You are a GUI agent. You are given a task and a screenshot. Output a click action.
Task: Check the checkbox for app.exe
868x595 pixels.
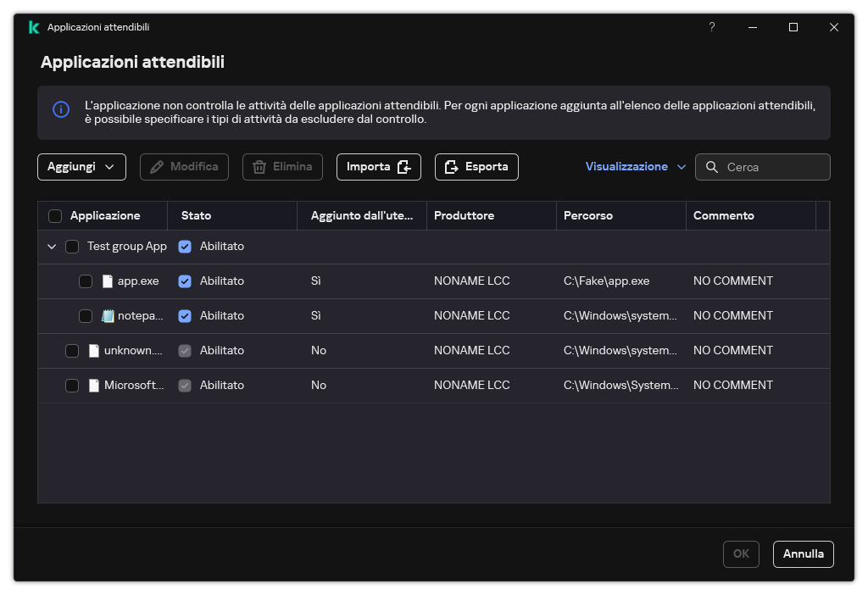tap(85, 281)
